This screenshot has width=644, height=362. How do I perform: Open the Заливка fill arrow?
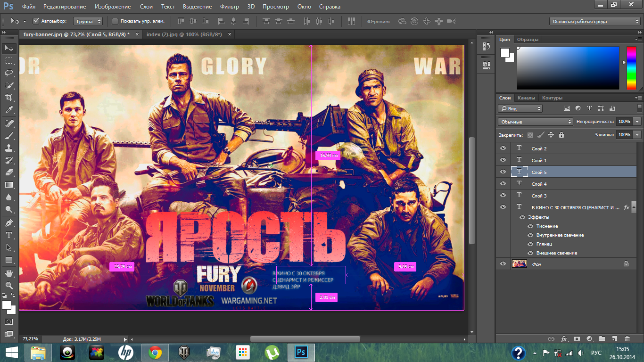(638, 135)
